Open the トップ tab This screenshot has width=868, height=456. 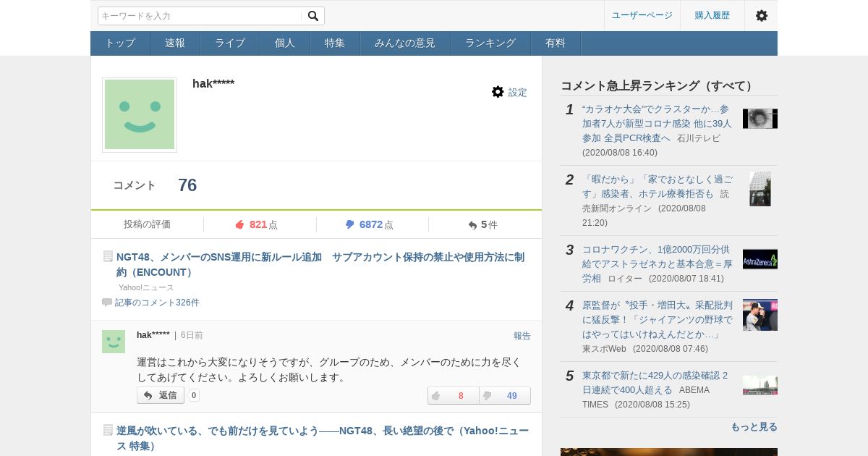(120, 43)
